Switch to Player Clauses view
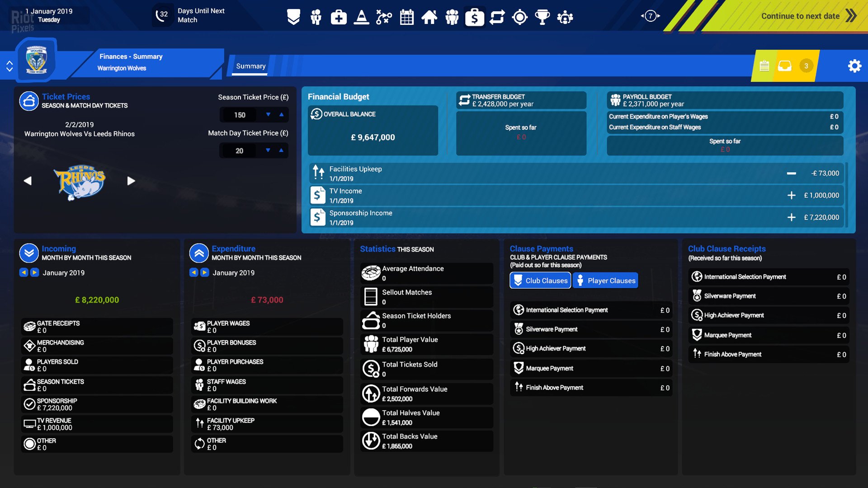Screen dimensions: 868x488 [605, 280]
